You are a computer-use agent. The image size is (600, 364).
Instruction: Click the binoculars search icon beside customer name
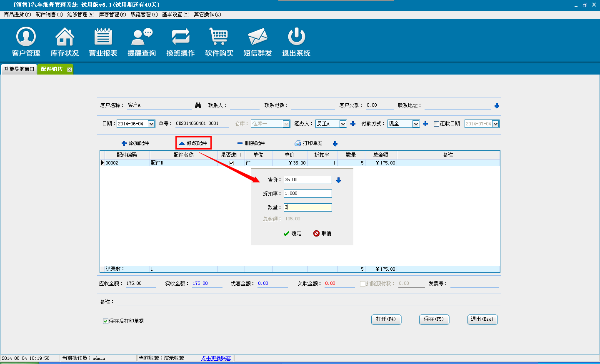pyautogui.click(x=198, y=105)
